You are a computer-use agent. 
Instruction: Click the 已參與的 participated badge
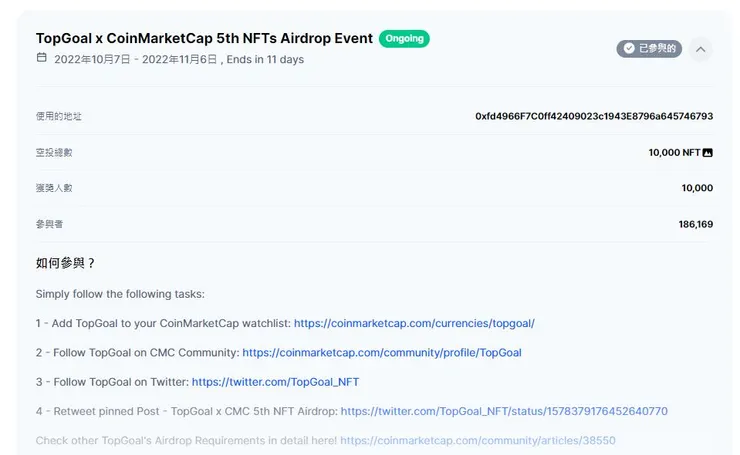(649, 48)
